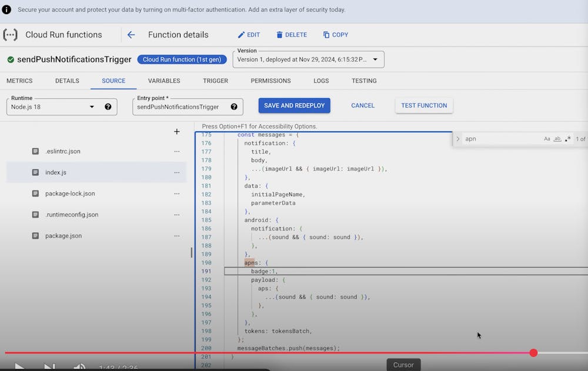
Task: Select the package.json file
Action: (x=64, y=236)
